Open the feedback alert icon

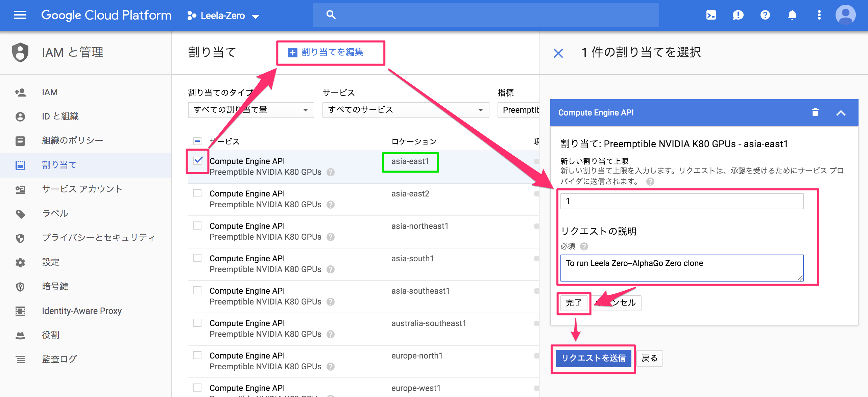[738, 15]
